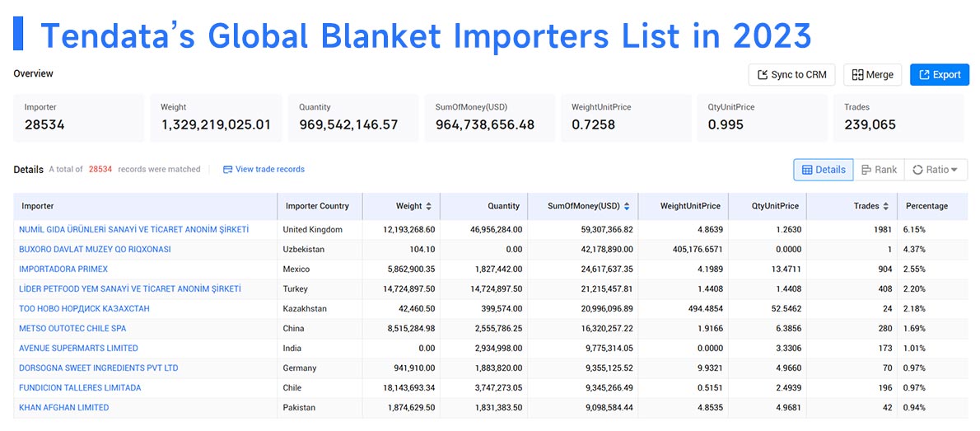
Task: Open AVENUE SUPERMARTS LIMITED link
Action: (x=78, y=348)
